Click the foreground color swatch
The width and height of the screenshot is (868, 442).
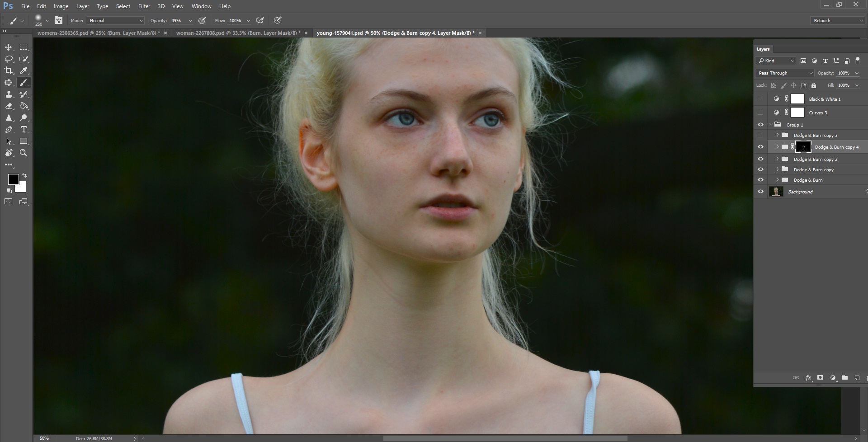click(13, 180)
